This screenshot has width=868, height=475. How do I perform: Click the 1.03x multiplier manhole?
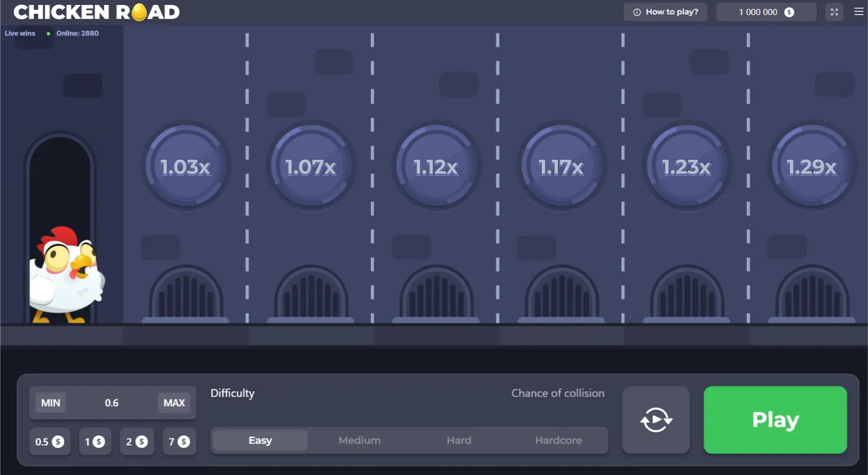coord(185,166)
